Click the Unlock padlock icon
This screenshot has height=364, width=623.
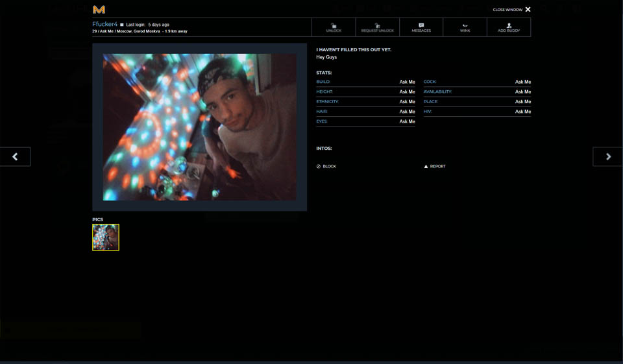(x=334, y=25)
